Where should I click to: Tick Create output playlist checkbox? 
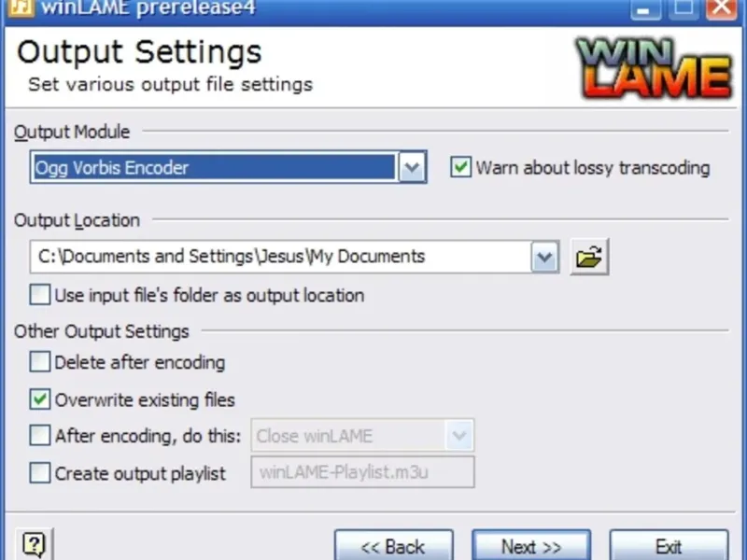[39, 473]
